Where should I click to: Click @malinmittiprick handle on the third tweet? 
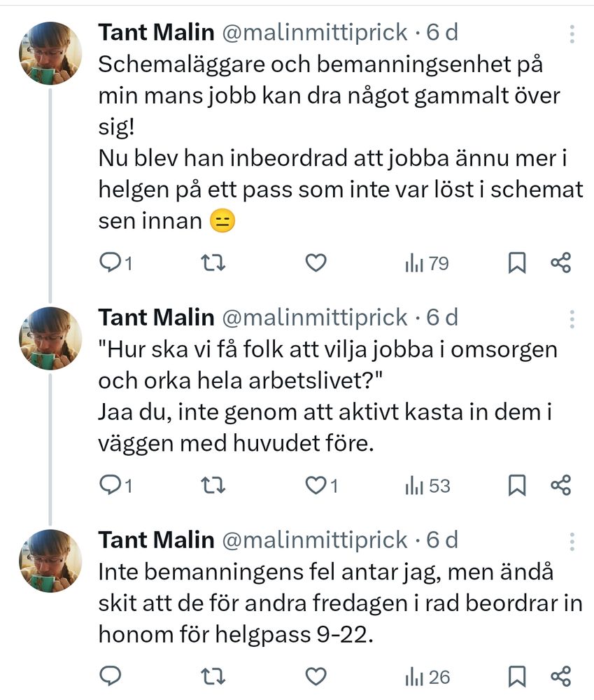(x=314, y=539)
